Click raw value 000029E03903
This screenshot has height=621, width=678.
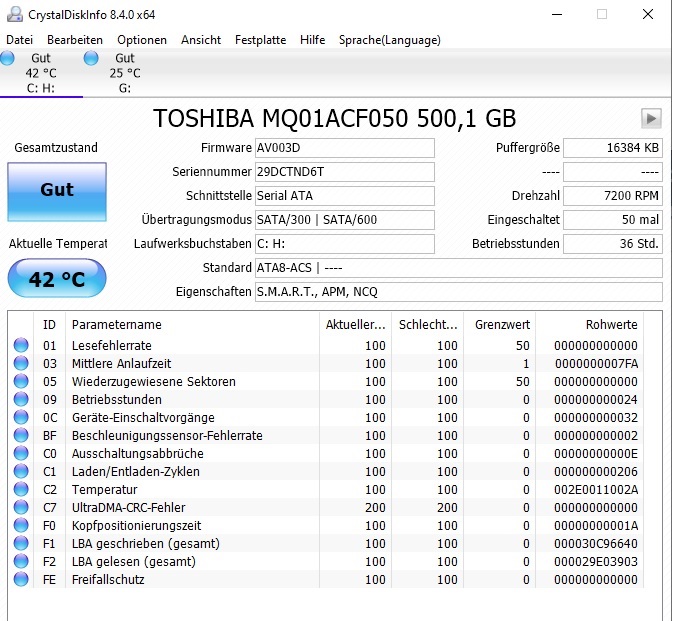pos(596,561)
